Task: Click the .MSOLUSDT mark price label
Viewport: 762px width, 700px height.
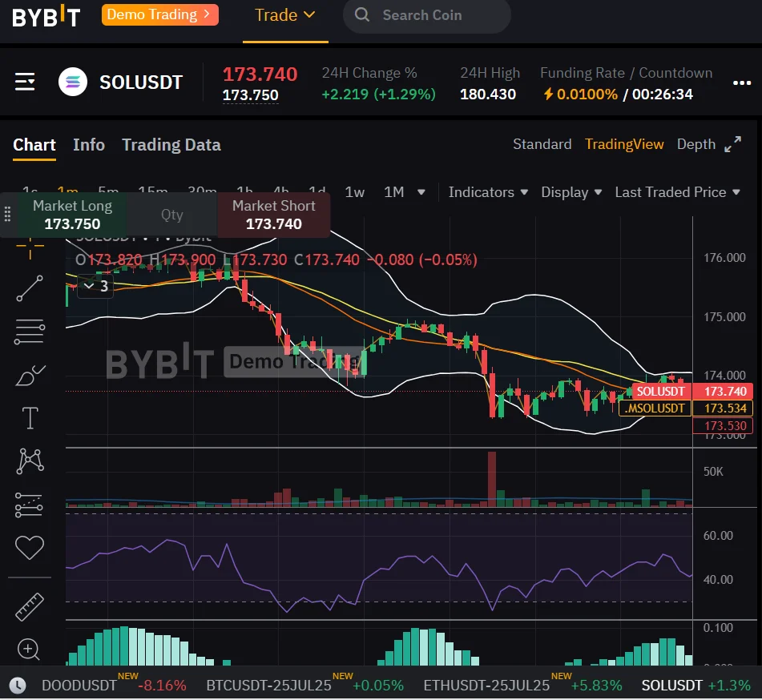Action: (655, 408)
